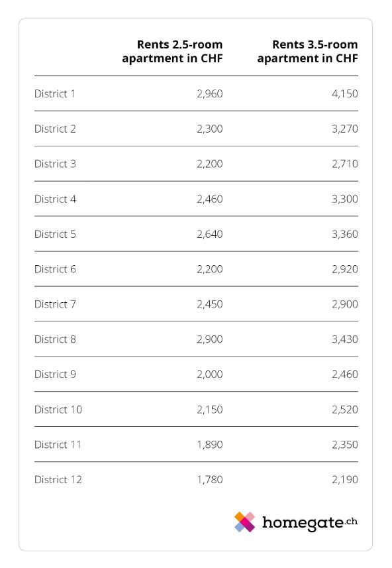Click the homegate colorful X logo icon
The height and width of the screenshot is (568, 392).
pos(245,522)
